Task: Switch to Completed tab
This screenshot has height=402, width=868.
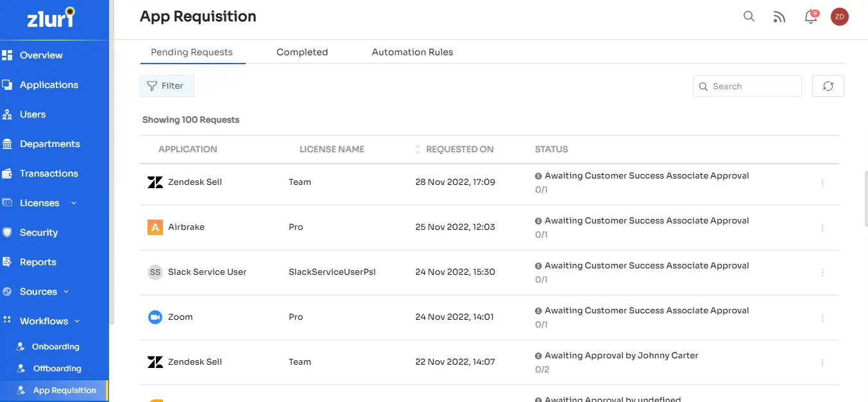Action: pos(302,52)
